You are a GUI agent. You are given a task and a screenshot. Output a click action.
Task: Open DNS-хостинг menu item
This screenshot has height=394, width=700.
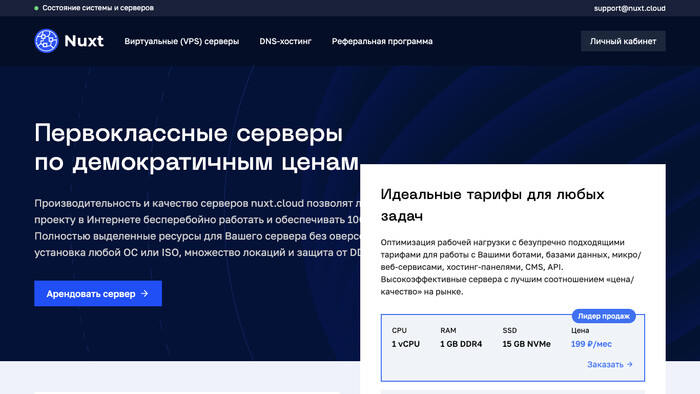[285, 41]
